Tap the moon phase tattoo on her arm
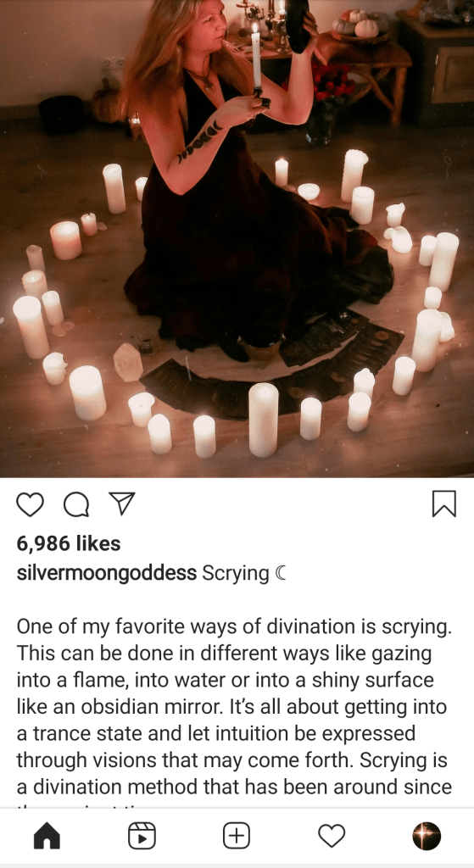 click(x=198, y=142)
